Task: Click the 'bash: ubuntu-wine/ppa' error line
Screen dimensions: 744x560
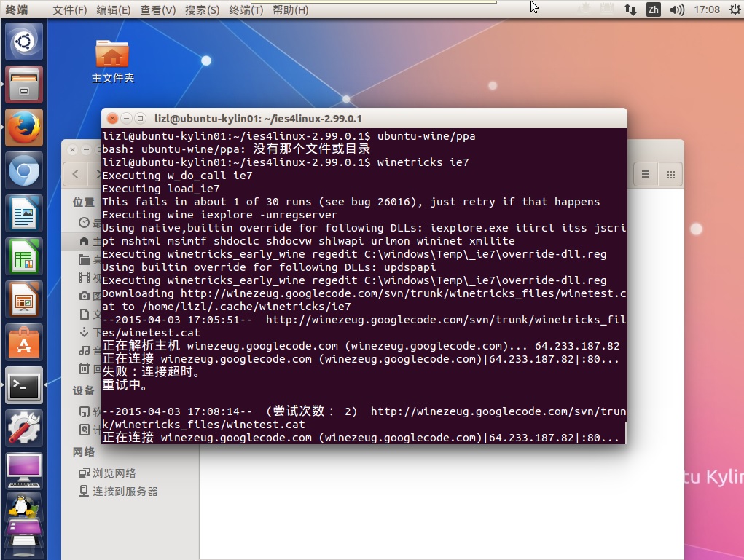Action: click(x=236, y=149)
